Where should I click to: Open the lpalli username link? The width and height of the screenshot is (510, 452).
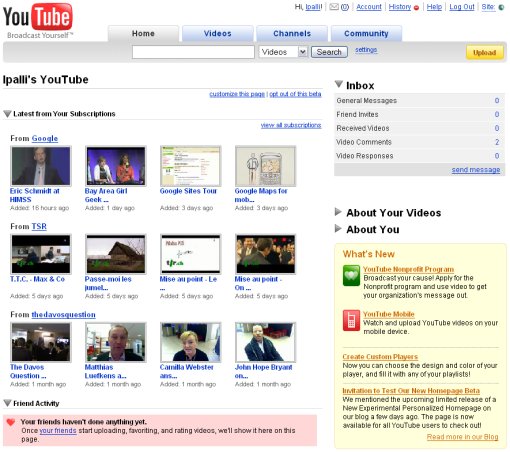313,7
